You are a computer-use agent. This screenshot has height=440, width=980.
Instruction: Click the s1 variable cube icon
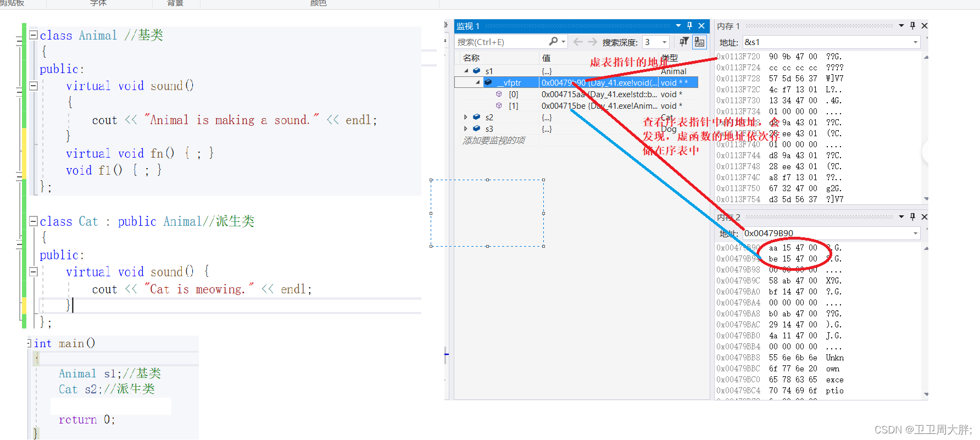477,71
